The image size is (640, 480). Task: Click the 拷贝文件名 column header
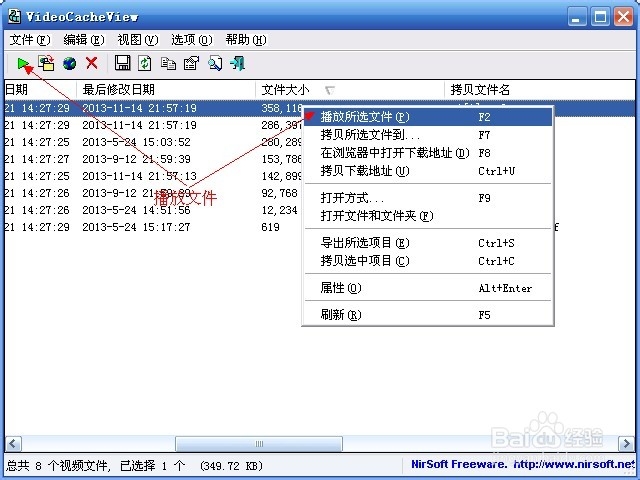pyautogui.click(x=540, y=89)
